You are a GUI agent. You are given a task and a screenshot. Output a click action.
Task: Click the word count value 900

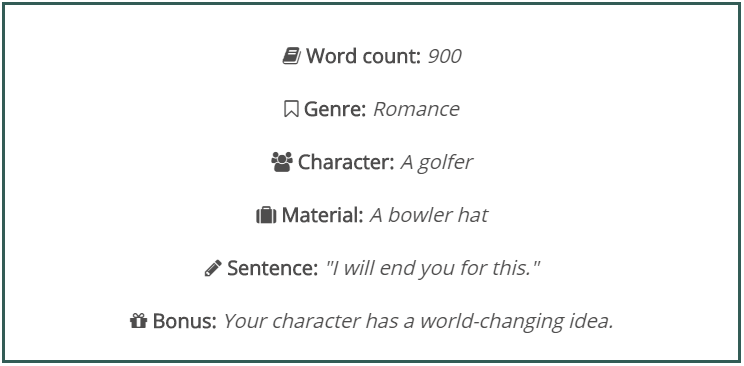tap(445, 56)
